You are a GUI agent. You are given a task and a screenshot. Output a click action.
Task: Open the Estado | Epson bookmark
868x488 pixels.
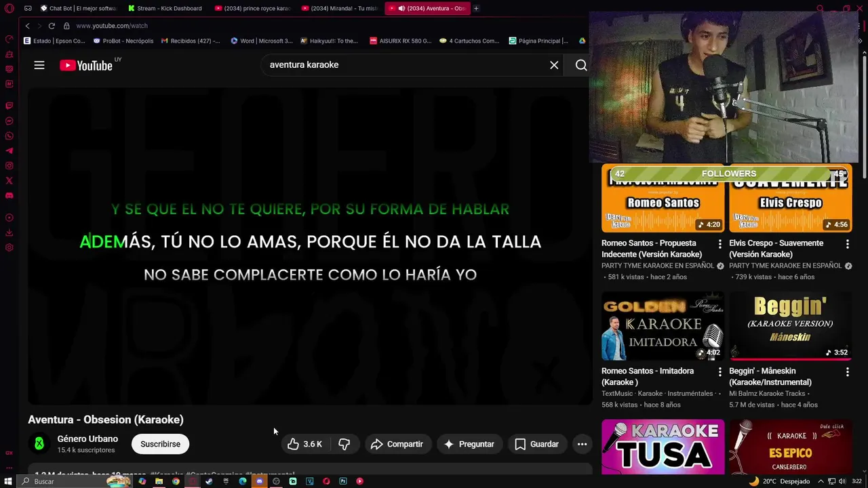[x=54, y=41]
